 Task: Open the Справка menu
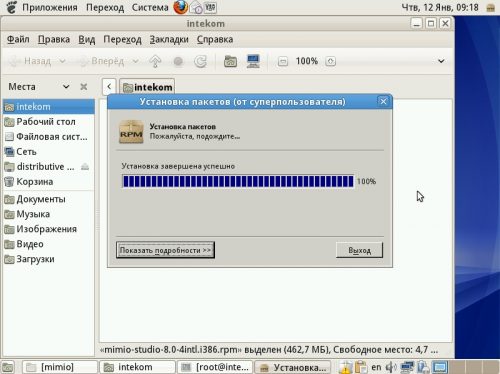[215, 39]
